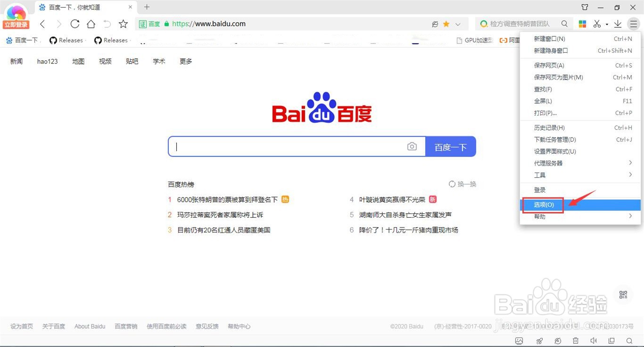Select 查找(F) menu entry
The width and height of the screenshot is (644, 347).
580,89
